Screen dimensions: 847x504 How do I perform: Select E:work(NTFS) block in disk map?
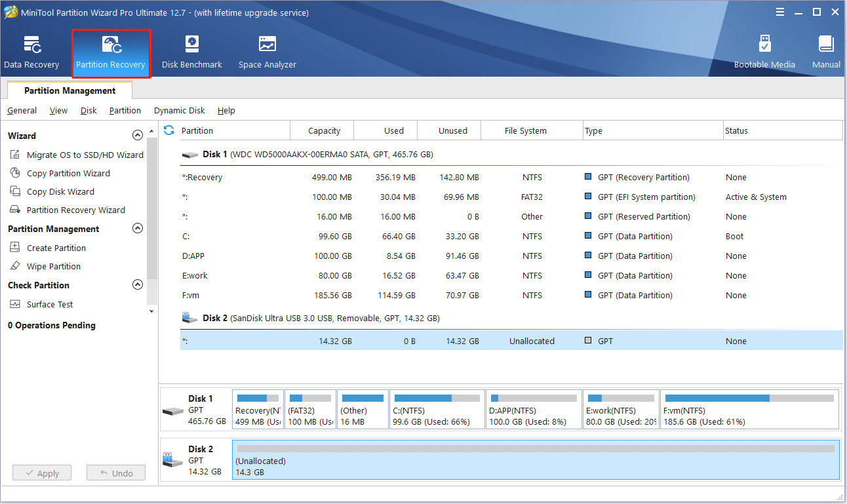pyautogui.click(x=621, y=410)
